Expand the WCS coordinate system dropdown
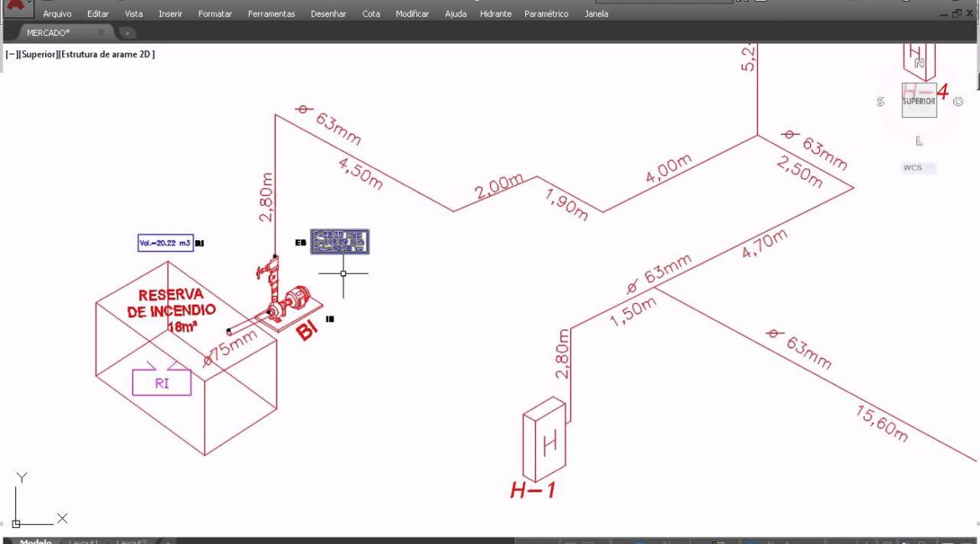This screenshot has height=544, width=980. pyautogui.click(x=918, y=167)
